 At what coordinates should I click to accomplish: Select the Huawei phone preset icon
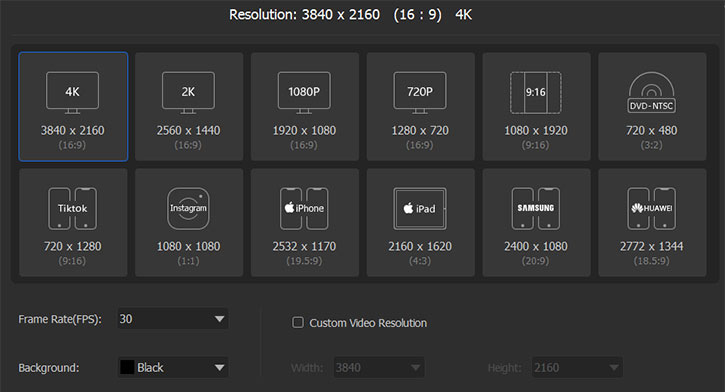point(651,208)
